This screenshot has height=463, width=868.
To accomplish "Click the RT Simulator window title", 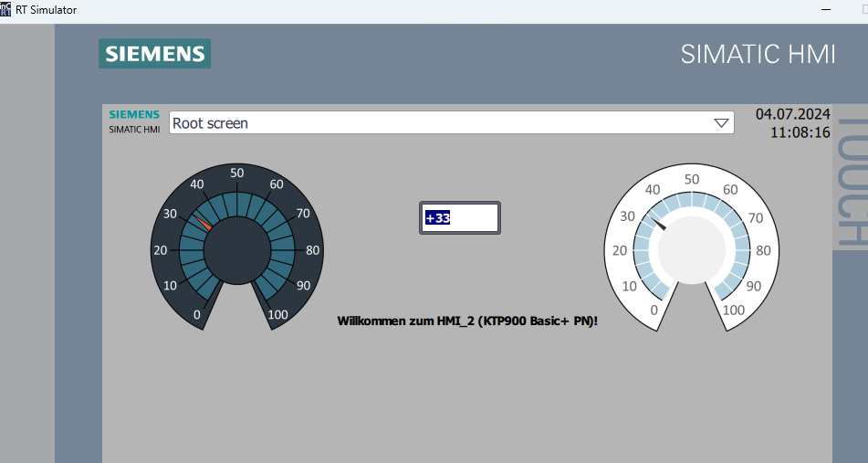I will tap(46, 9).
